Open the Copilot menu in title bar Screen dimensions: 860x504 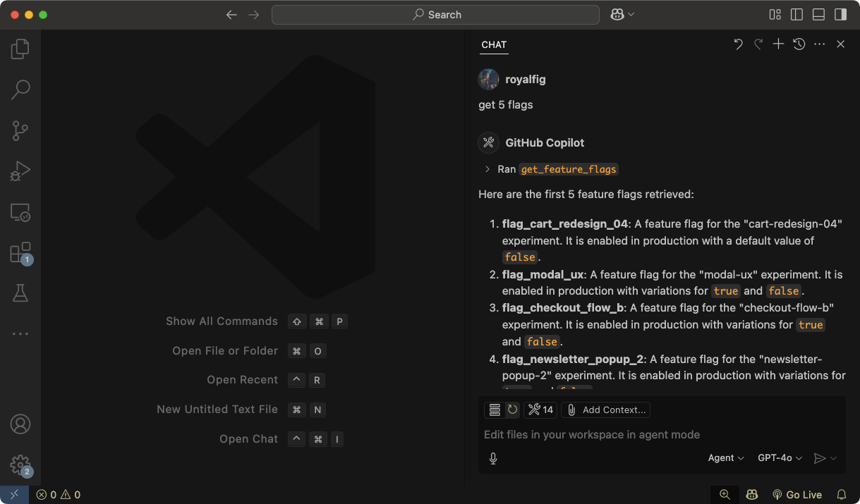pyautogui.click(x=622, y=15)
